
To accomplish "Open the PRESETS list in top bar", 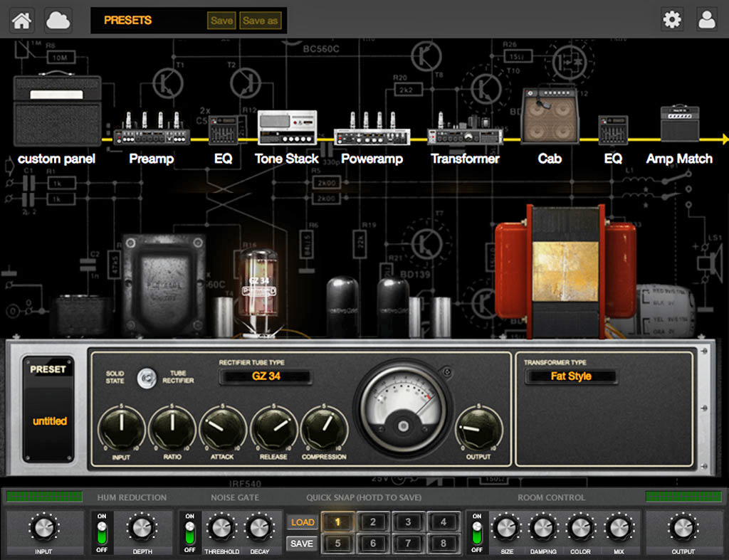I will tap(128, 21).
